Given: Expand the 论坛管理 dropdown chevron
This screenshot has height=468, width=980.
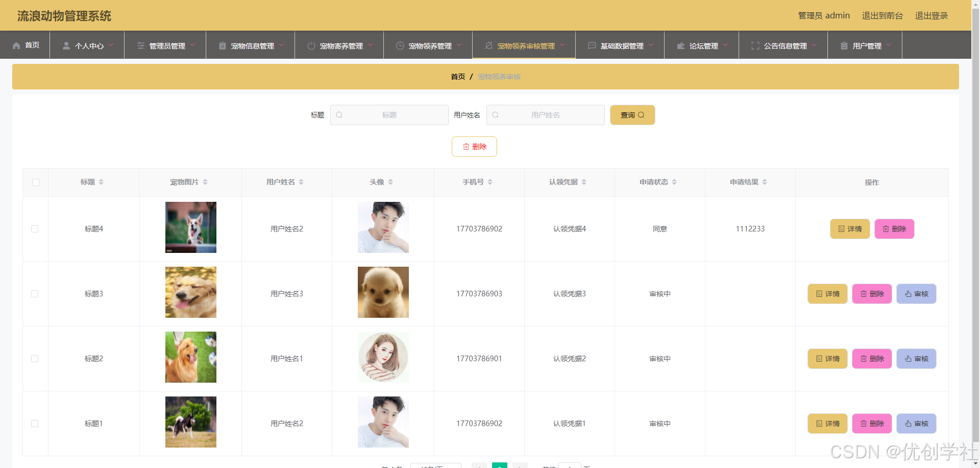Looking at the screenshot, I should coord(726,45).
